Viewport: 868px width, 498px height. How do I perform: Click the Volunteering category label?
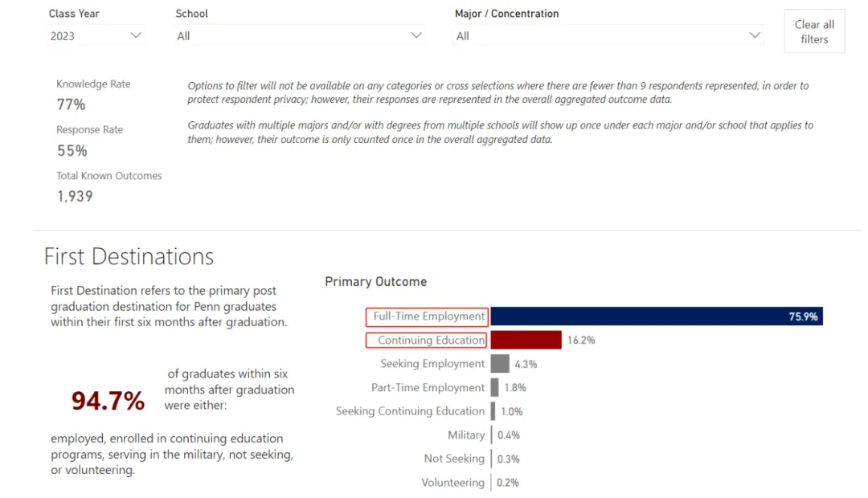pyautogui.click(x=453, y=483)
